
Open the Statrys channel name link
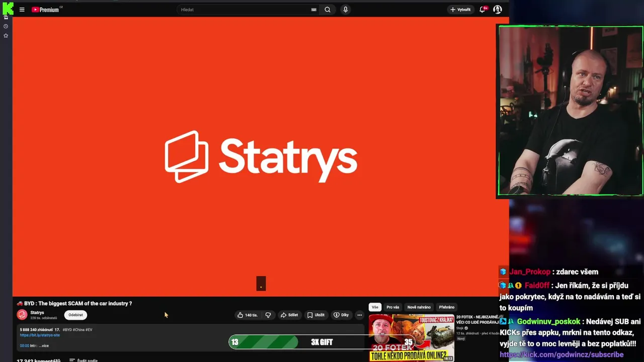pyautogui.click(x=37, y=313)
